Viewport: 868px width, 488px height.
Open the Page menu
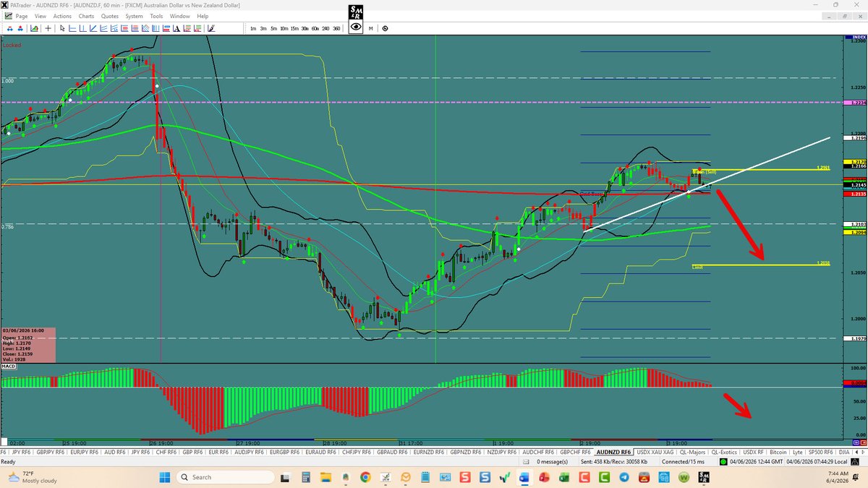pyautogui.click(x=22, y=16)
